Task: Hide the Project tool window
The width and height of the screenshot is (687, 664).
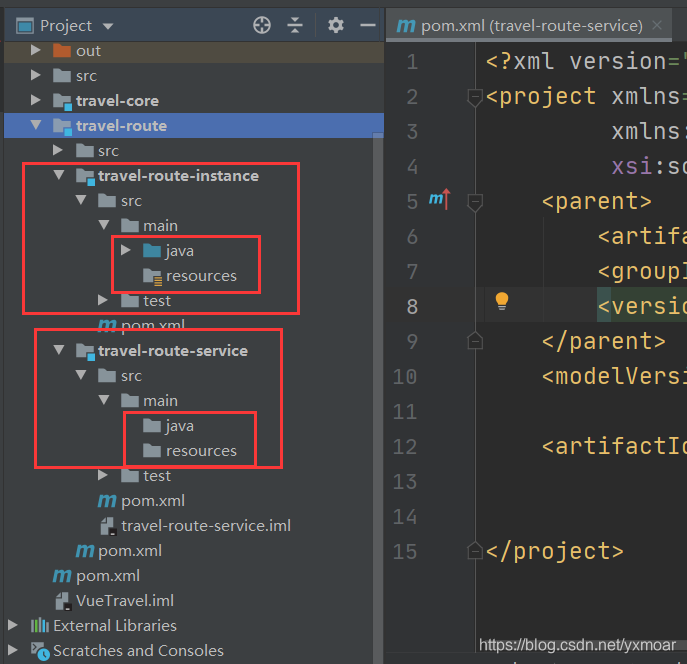Action: point(368,25)
